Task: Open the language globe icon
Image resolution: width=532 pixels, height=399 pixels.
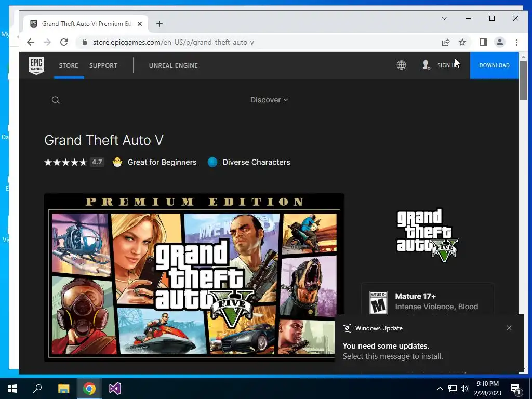Action: tap(402, 65)
